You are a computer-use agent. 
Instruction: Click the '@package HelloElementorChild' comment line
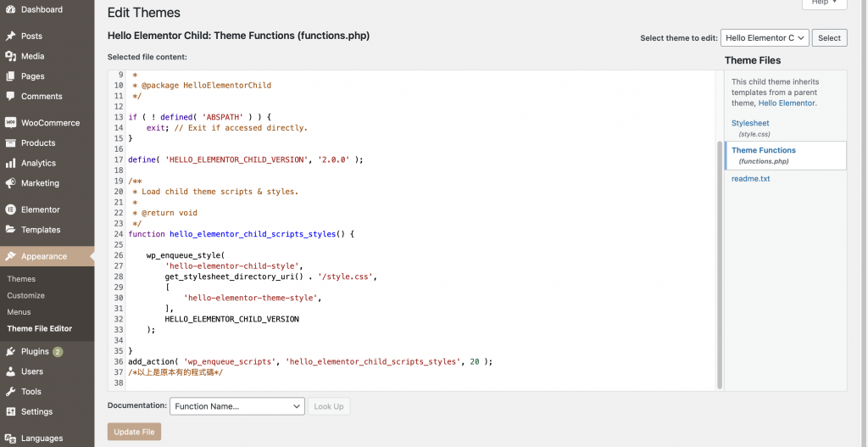(202, 86)
